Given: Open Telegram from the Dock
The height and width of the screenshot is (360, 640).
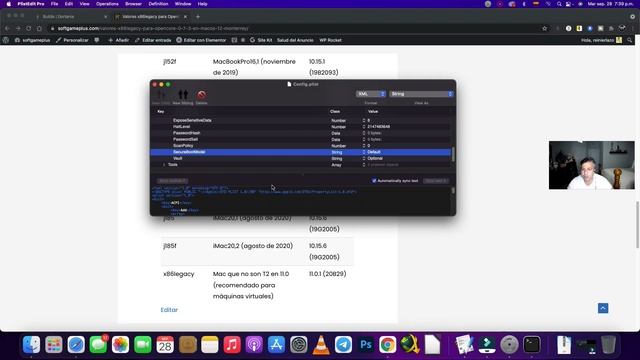Looking at the screenshot, I should tap(343, 345).
